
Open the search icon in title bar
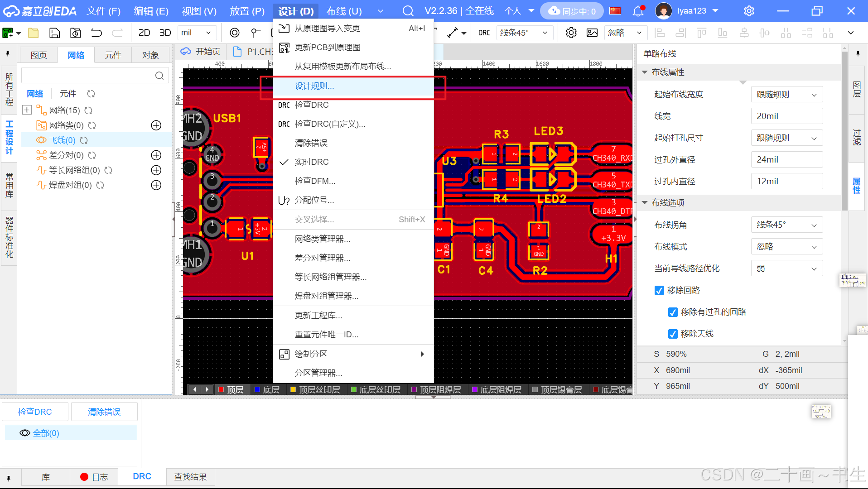[x=408, y=11]
